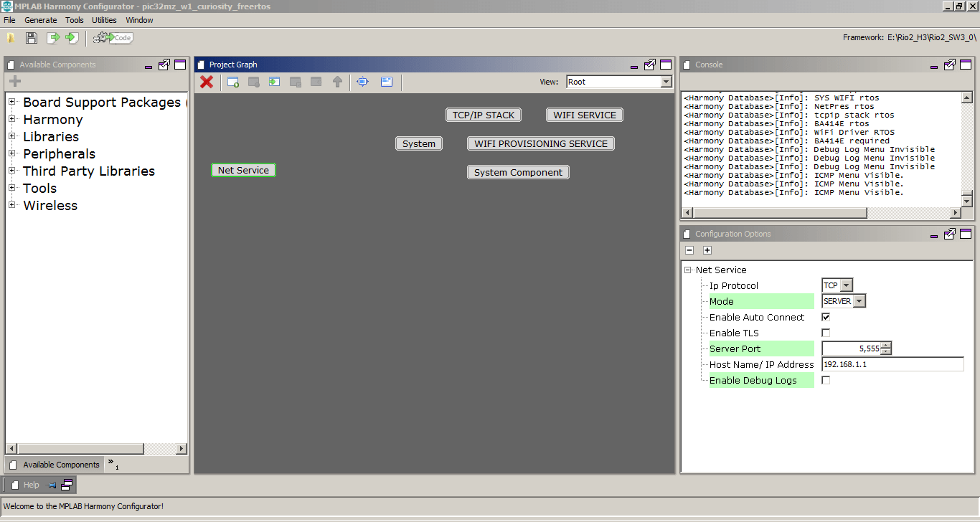
Task: Turn on Enable Debug Logs
Action: pyautogui.click(x=826, y=380)
